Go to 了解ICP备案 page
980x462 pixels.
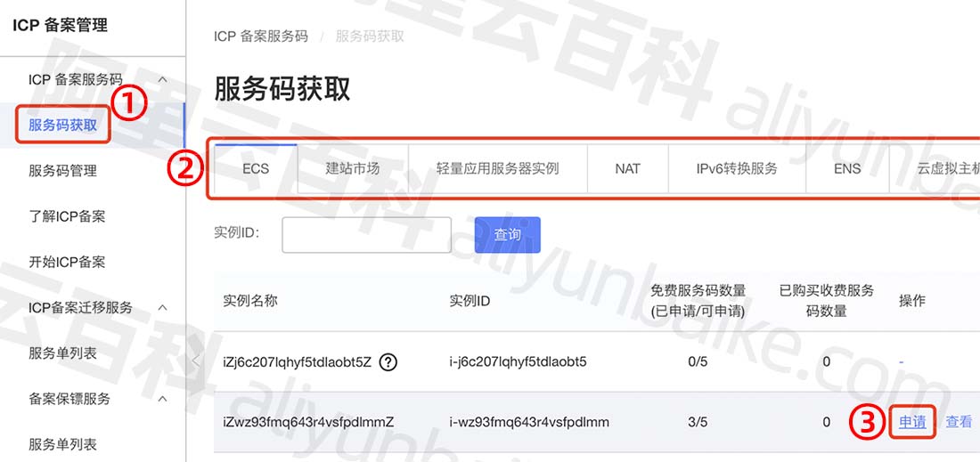(x=67, y=216)
